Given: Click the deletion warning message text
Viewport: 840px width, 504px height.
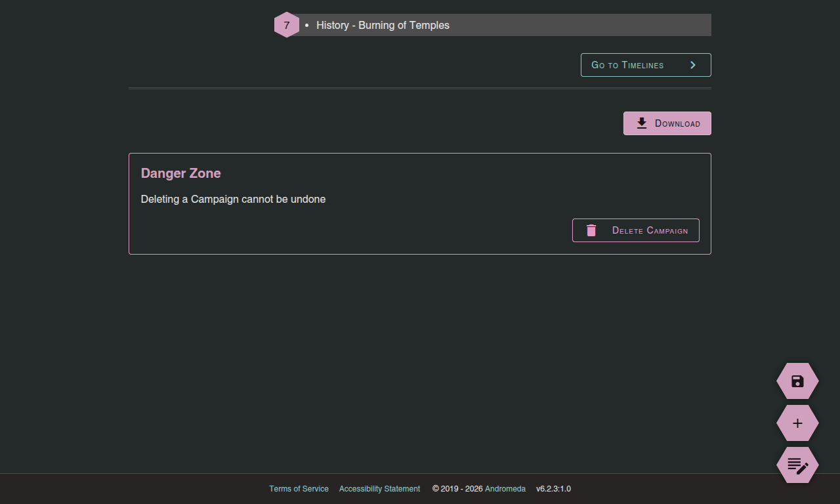Looking at the screenshot, I should pyautogui.click(x=233, y=199).
